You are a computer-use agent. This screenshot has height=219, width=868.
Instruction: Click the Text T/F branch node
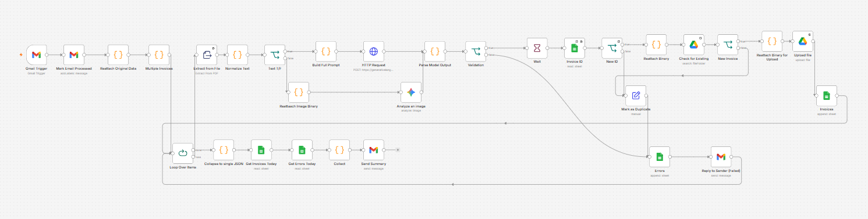275,55
